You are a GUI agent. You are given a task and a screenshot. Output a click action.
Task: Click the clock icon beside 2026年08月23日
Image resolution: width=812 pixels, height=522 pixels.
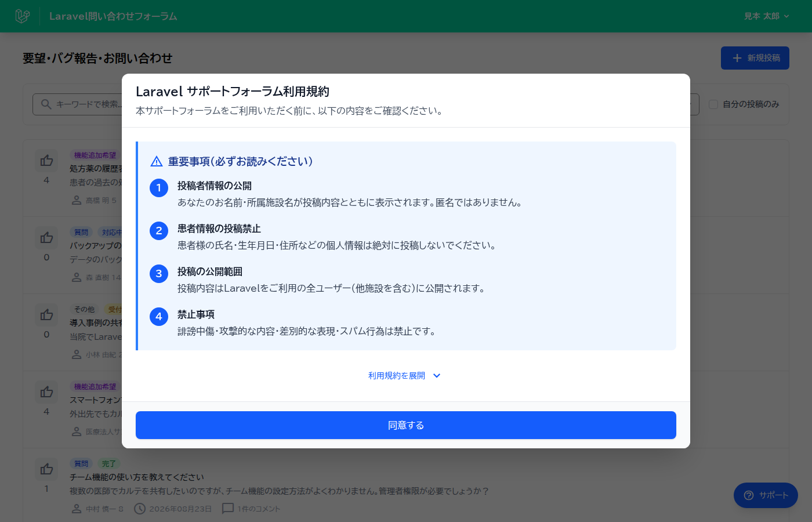point(140,509)
